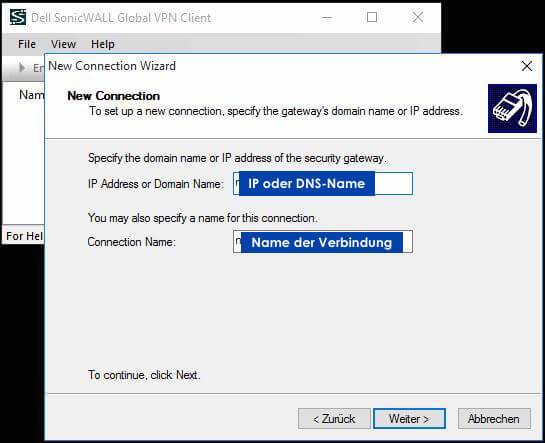Click the 'IP oder DNS-Name' blue overlay label
The image size is (545, 443).
coord(307,183)
